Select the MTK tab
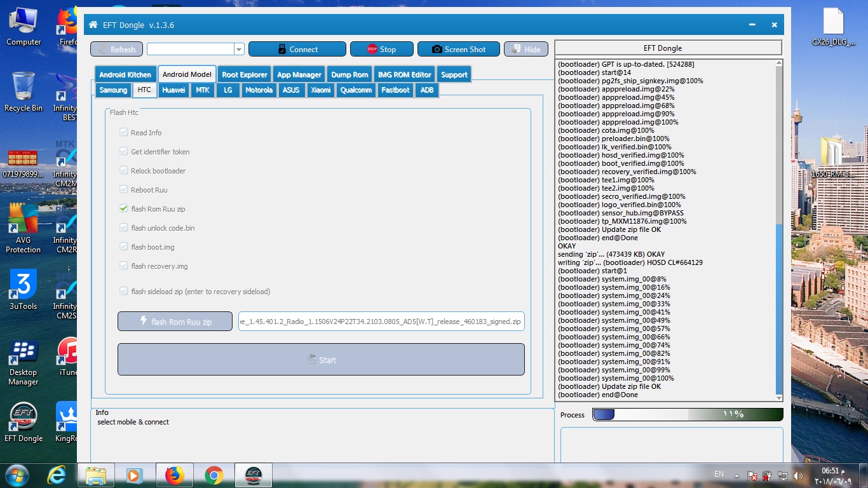 pos(203,90)
